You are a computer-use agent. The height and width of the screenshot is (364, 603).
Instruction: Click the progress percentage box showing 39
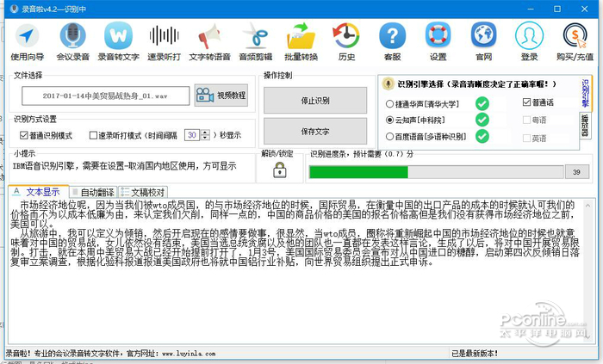click(576, 172)
